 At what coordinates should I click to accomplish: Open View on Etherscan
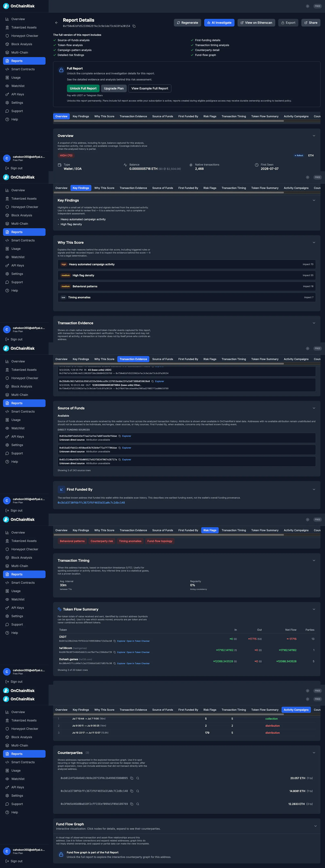[x=256, y=23]
